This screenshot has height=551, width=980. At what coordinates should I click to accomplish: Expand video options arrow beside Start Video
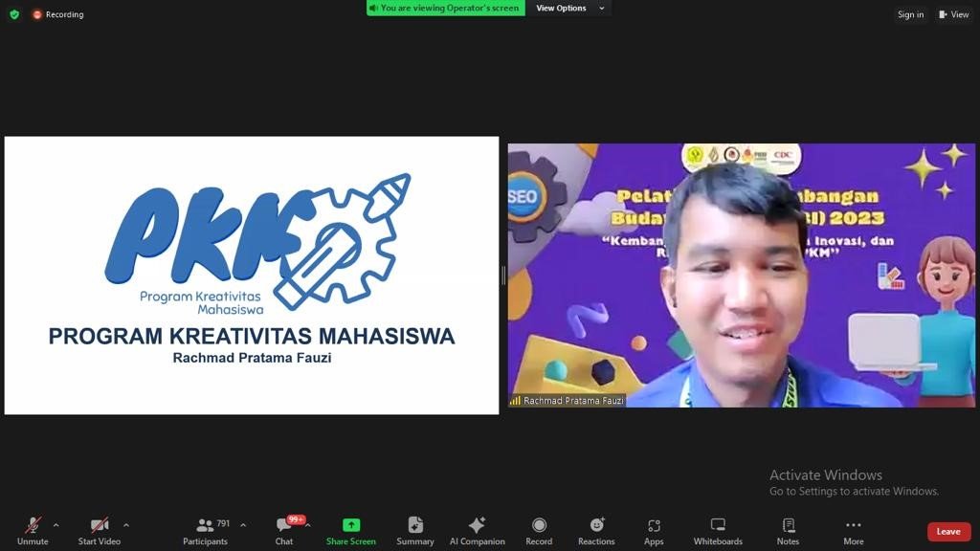pos(126,525)
